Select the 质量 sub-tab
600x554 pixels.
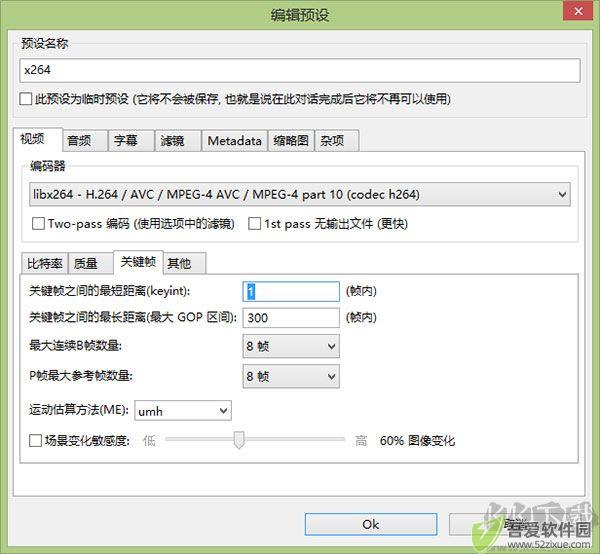coord(91,264)
